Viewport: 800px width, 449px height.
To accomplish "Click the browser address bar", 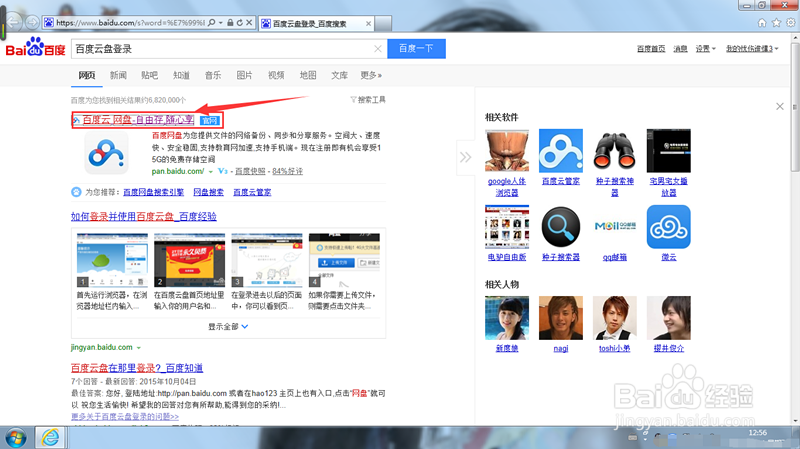I will pyautogui.click(x=130, y=22).
